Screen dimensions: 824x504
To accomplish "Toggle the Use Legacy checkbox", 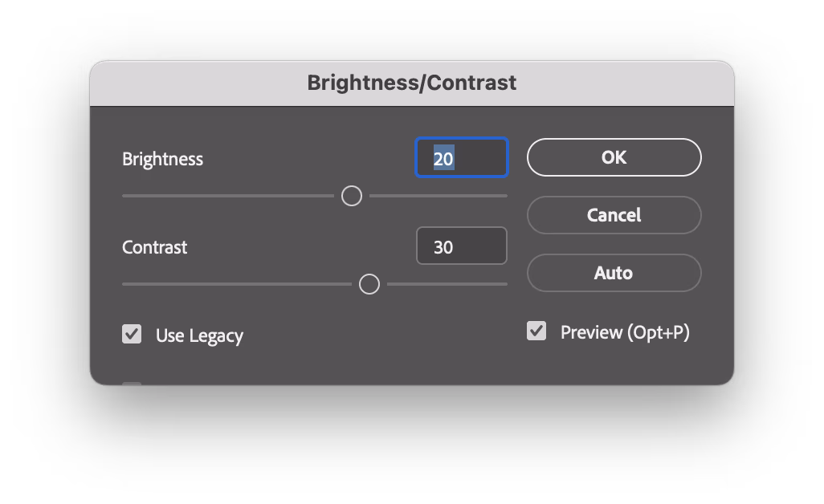I will (x=132, y=334).
